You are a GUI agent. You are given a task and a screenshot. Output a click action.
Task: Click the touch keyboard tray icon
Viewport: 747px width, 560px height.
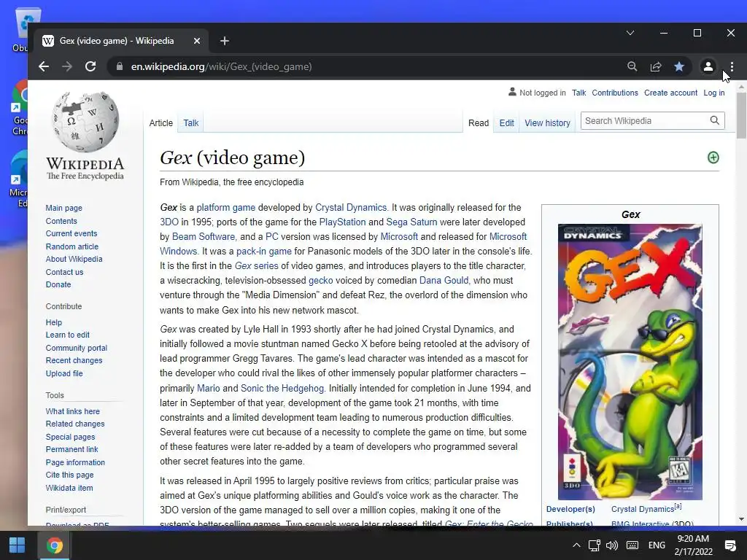[632, 545]
